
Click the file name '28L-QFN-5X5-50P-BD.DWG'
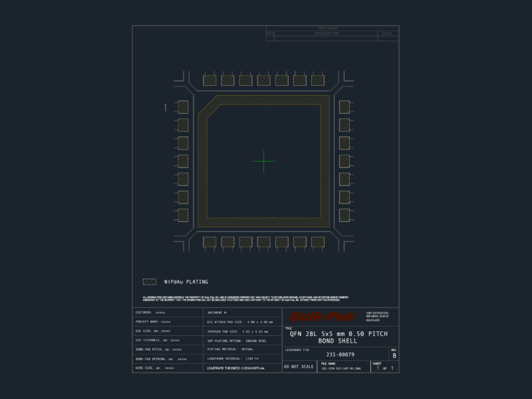pos(341,368)
